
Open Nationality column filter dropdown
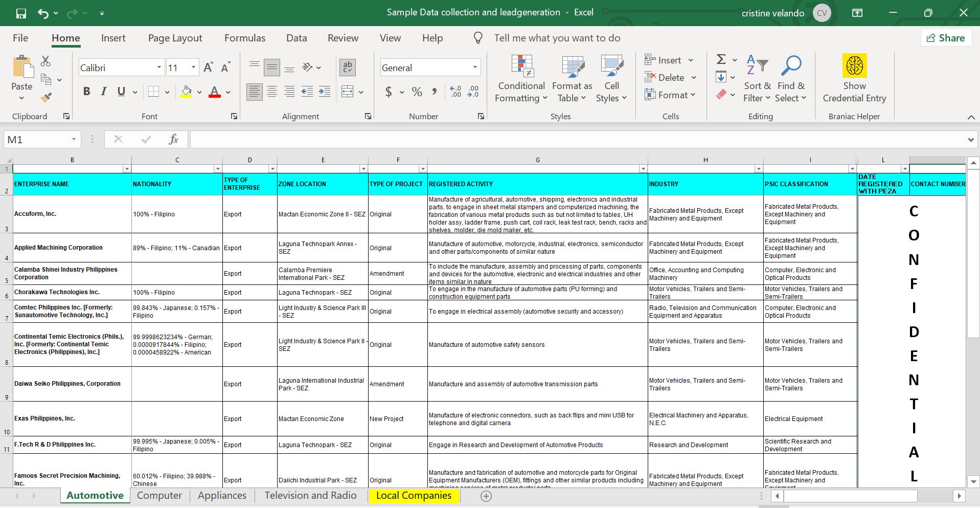(218, 169)
